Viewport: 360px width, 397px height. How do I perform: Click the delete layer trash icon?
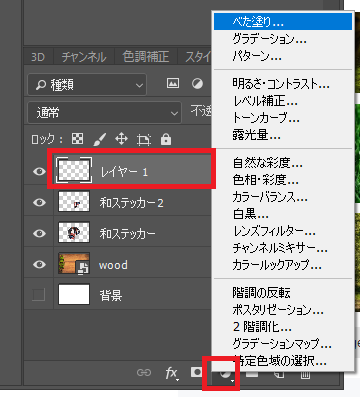click(x=305, y=374)
